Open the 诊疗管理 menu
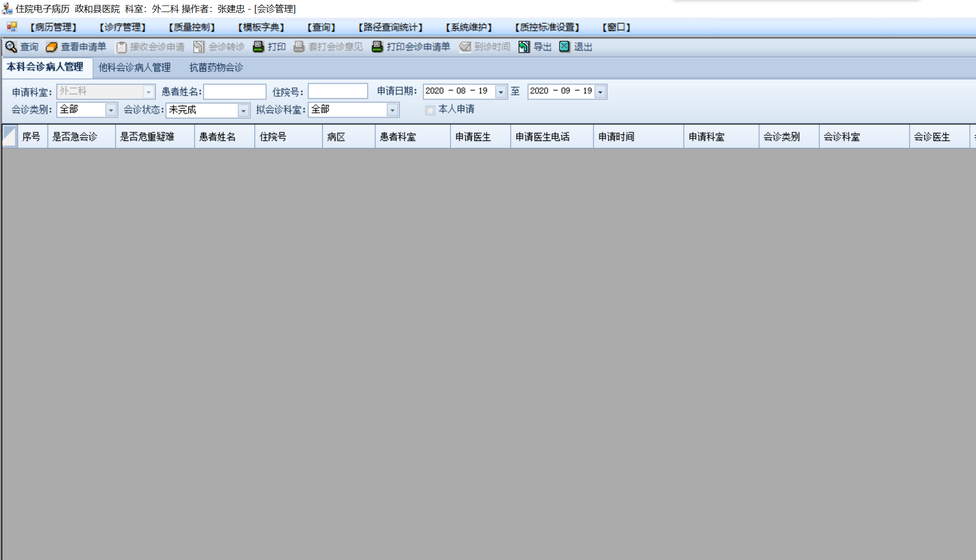The width and height of the screenshot is (976, 560). (122, 27)
